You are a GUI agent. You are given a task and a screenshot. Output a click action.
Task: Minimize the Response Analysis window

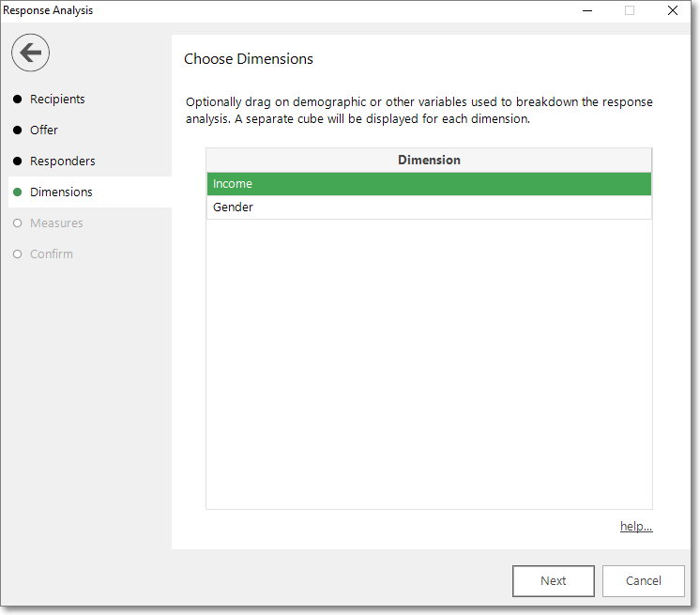587,10
